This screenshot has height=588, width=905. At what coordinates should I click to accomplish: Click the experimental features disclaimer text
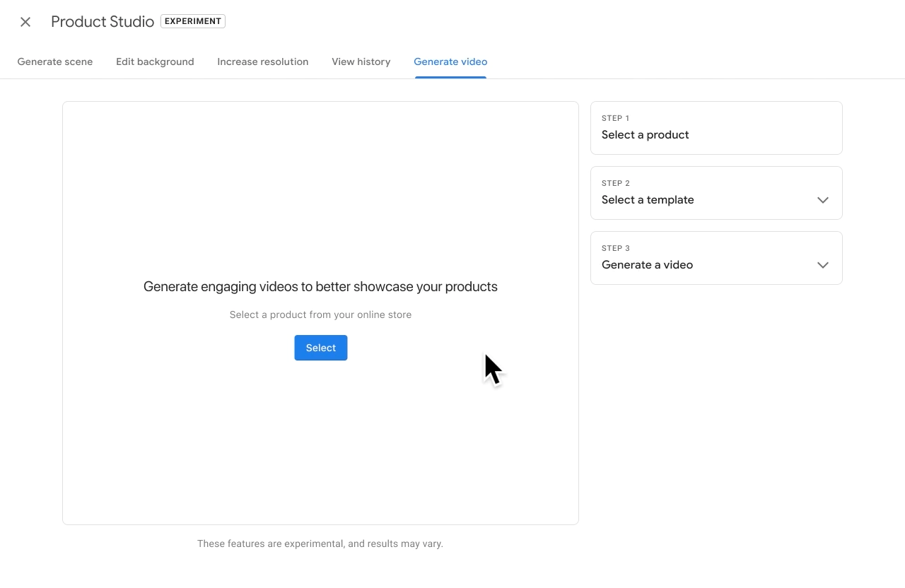[320, 543]
